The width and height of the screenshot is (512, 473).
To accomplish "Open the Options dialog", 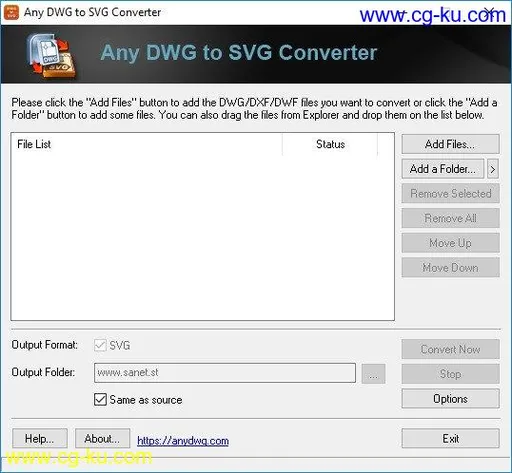I will coord(450,398).
